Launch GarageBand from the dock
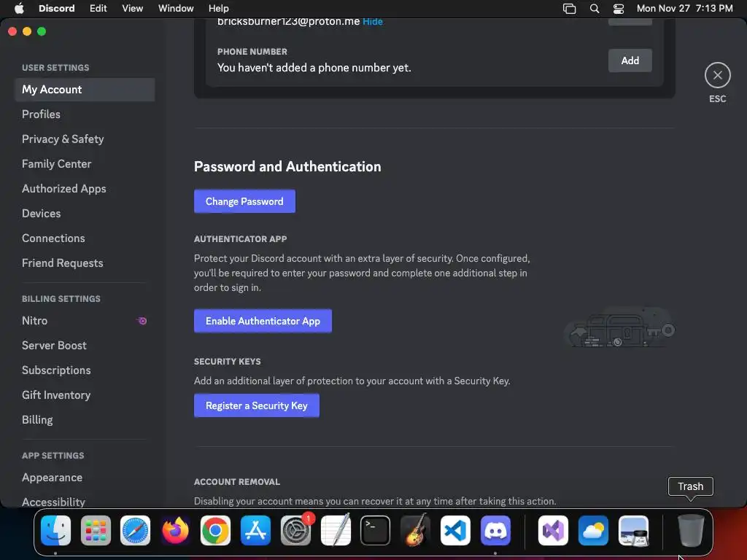747x560 pixels. [415, 531]
